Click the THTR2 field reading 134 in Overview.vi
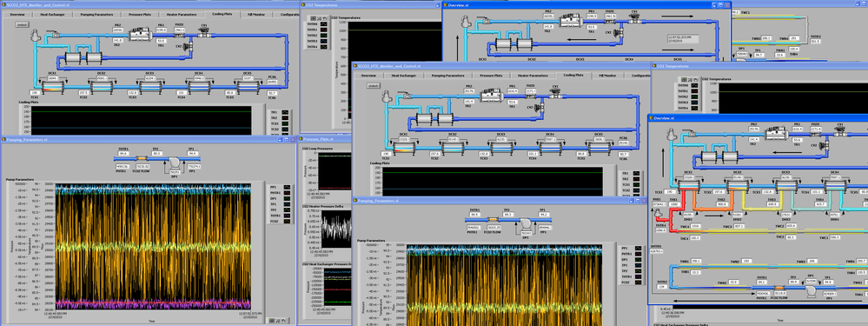This screenshot has width=868, height=326. (x=661, y=287)
